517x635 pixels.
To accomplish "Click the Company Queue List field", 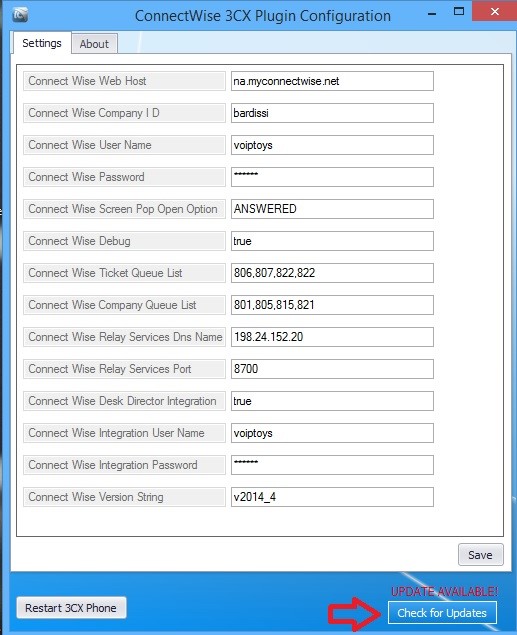I will coord(332,305).
